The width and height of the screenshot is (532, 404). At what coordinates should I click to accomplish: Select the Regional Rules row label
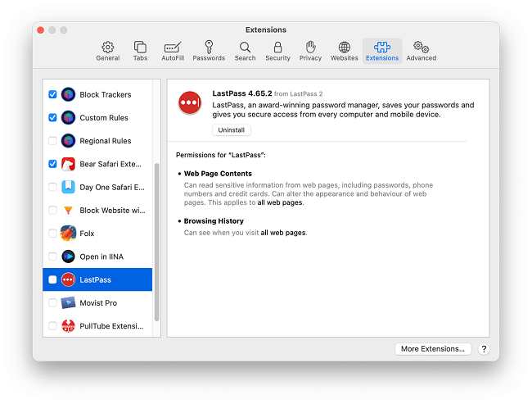point(106,141)
